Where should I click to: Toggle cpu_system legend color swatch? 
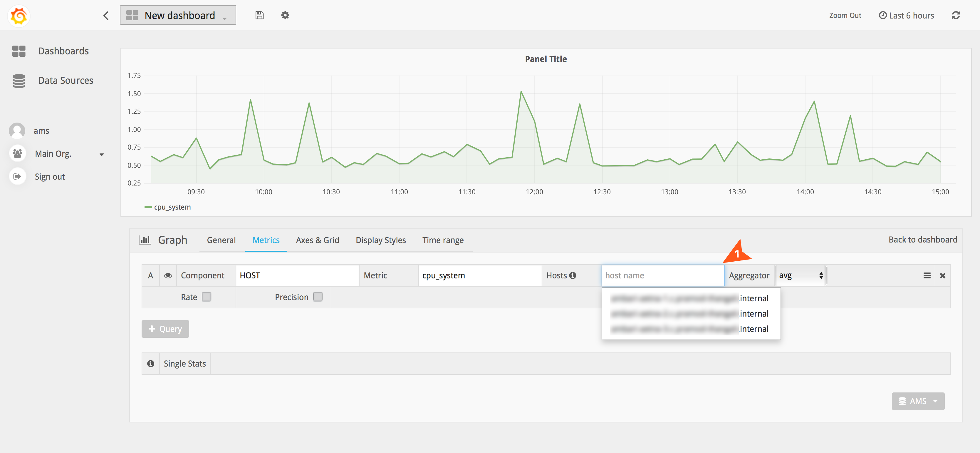[148, 207]
